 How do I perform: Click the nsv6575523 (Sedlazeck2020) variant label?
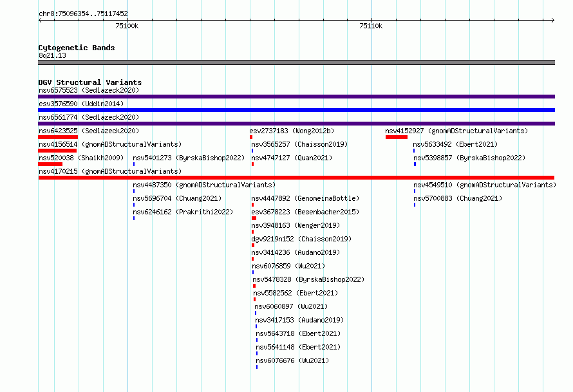point(89,90)
